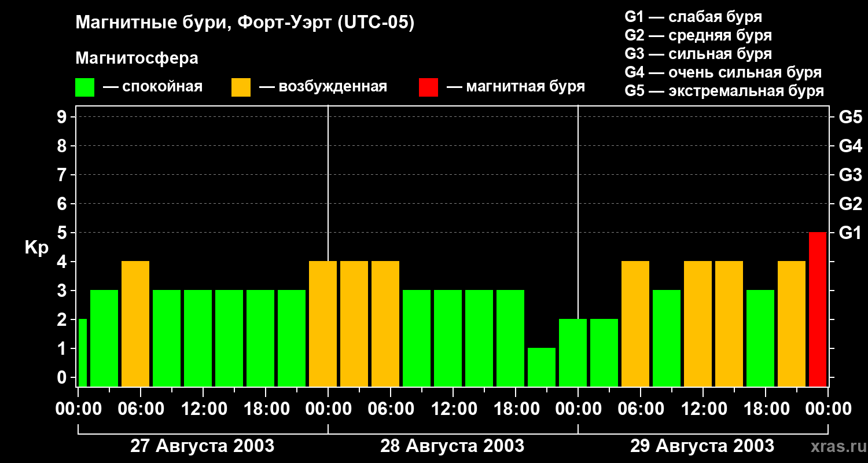Click the orange 'возбужденная' legend swatch
Viewport: 868px width, 463px height.
click(x=241, y=87)
